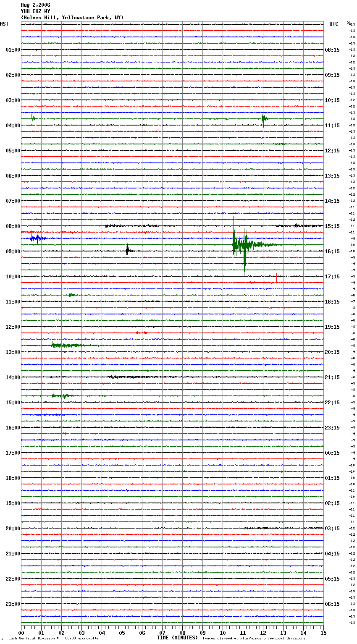Screen dimensions: 357x644
Task: Click the 05 minute axis tick label
Action: coord(122,632)
